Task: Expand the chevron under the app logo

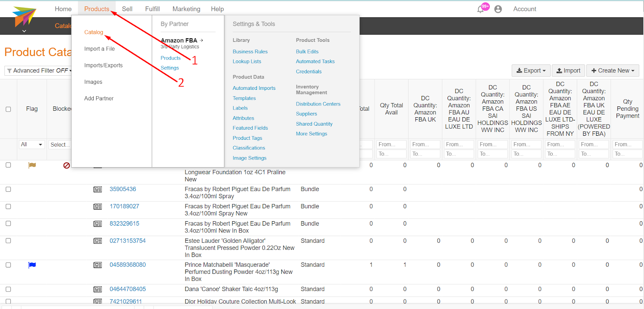Action: pyautogui.click(x=24, y=31)
